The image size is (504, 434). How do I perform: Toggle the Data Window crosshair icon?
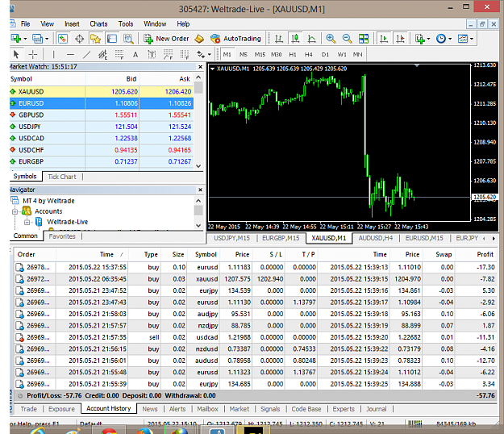79,39
